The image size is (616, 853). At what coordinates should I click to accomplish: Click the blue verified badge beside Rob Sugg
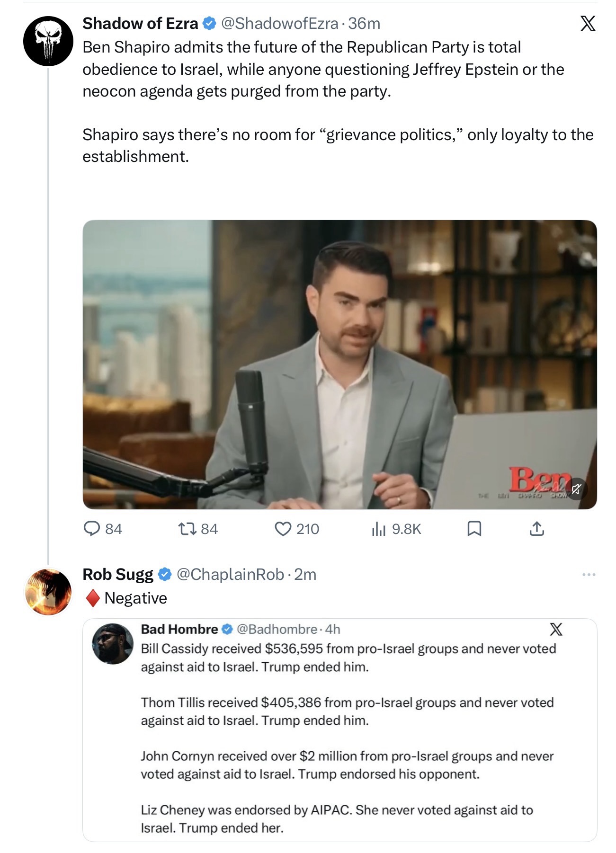164,574
